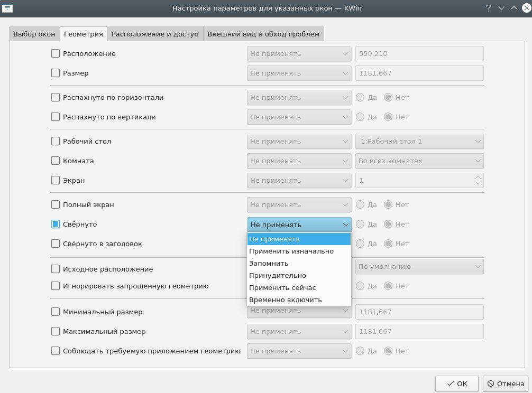The image size is (532, 393).
Task: Toggle Распахнуто по вертикали checkbox
Action: (x=56, y=117)
